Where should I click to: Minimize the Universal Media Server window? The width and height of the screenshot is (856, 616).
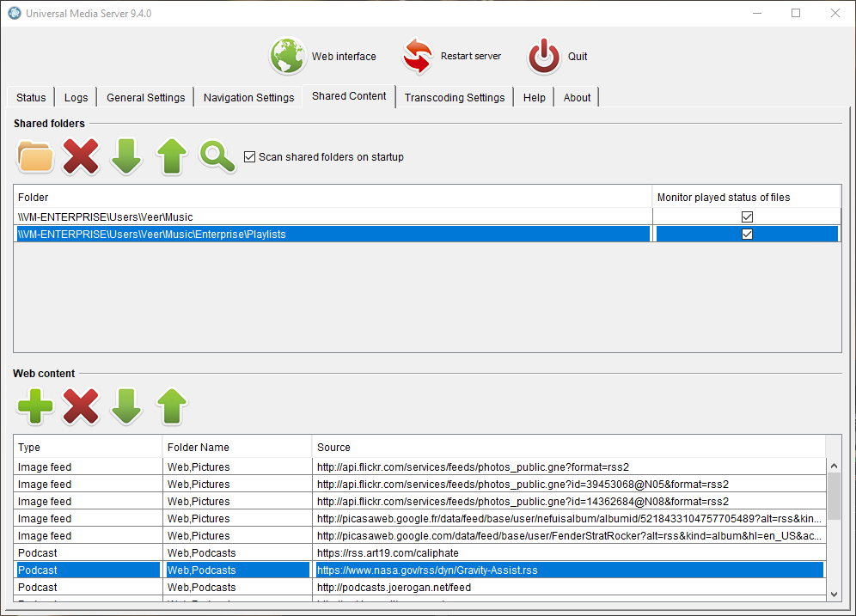pyautogui.click(x=756, y=13)
